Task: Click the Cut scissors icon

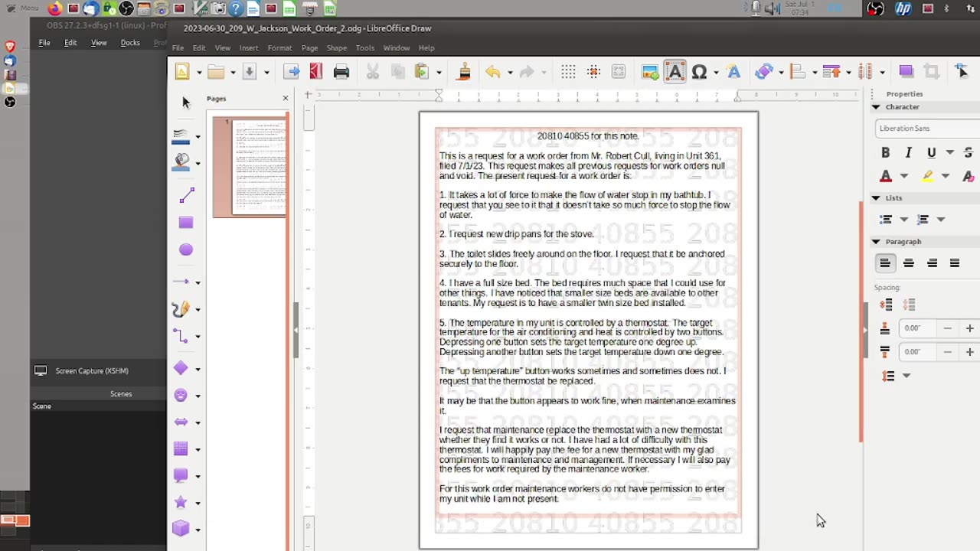Action: click(x=373, y=72)
